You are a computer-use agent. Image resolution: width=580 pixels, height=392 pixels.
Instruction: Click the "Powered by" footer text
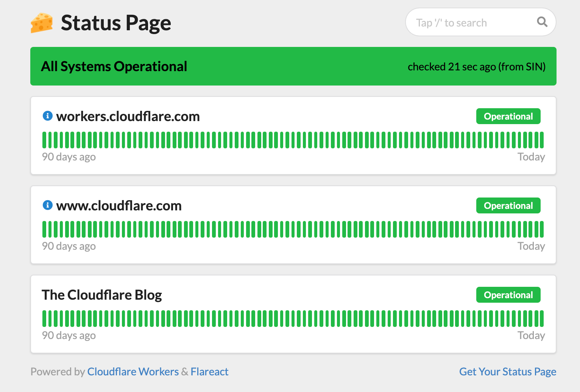tap(58, 372)
